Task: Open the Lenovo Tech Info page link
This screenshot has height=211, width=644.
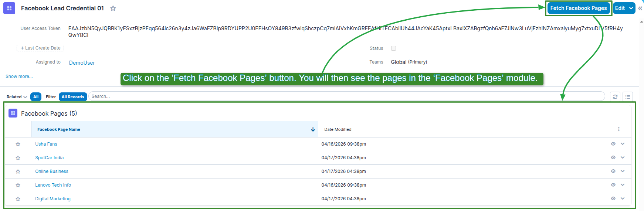Action: click(53, 185)
